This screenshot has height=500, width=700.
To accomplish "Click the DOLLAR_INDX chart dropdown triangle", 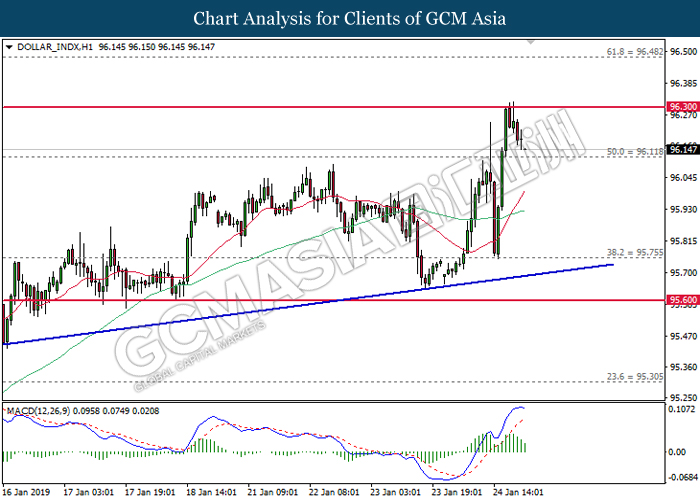I will point(8,47).
